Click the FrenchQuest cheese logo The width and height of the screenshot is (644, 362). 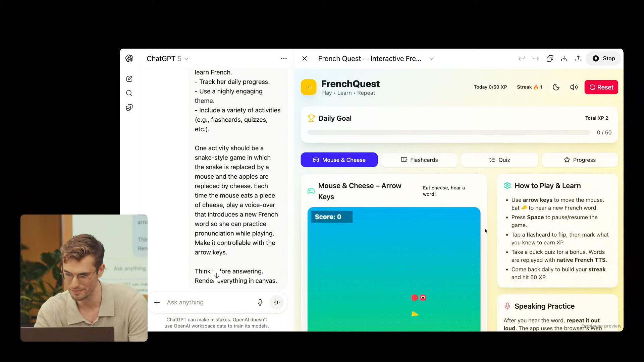point(309,87)
